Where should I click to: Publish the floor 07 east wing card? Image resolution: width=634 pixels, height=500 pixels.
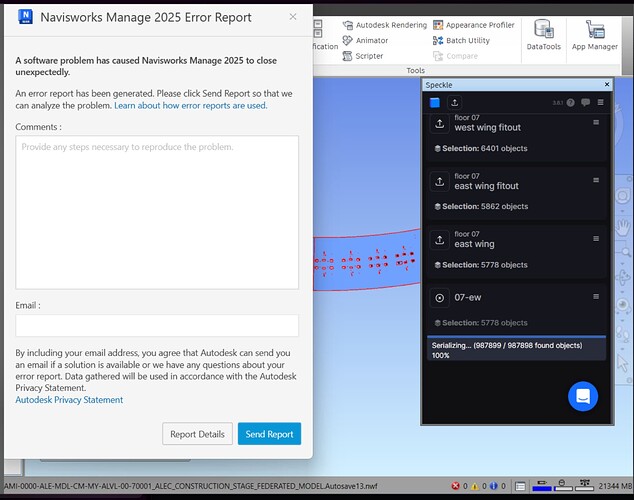(x=440, y=240)
